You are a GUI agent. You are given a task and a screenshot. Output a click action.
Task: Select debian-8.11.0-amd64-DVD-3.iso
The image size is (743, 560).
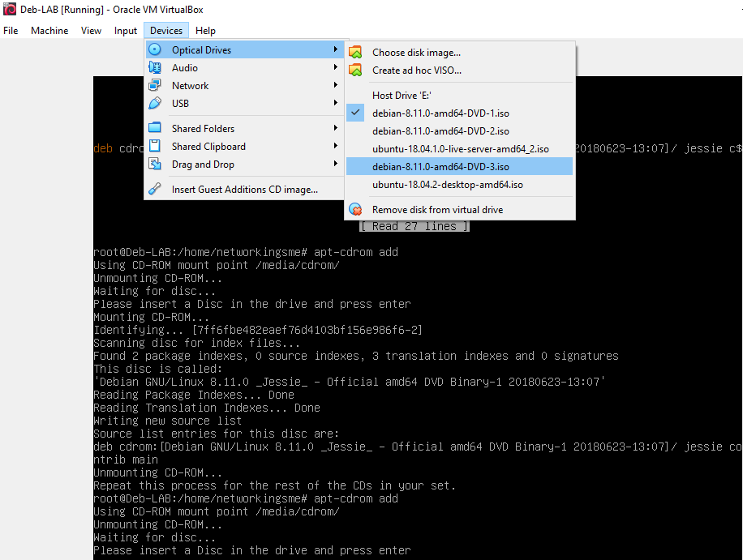coord(441,165)
